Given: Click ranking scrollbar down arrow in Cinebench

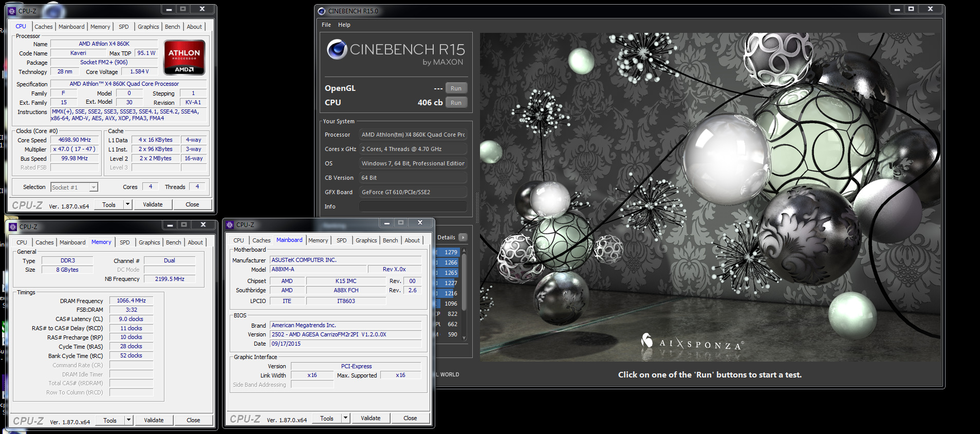Looking at the screenshot, I should (464, 338).
